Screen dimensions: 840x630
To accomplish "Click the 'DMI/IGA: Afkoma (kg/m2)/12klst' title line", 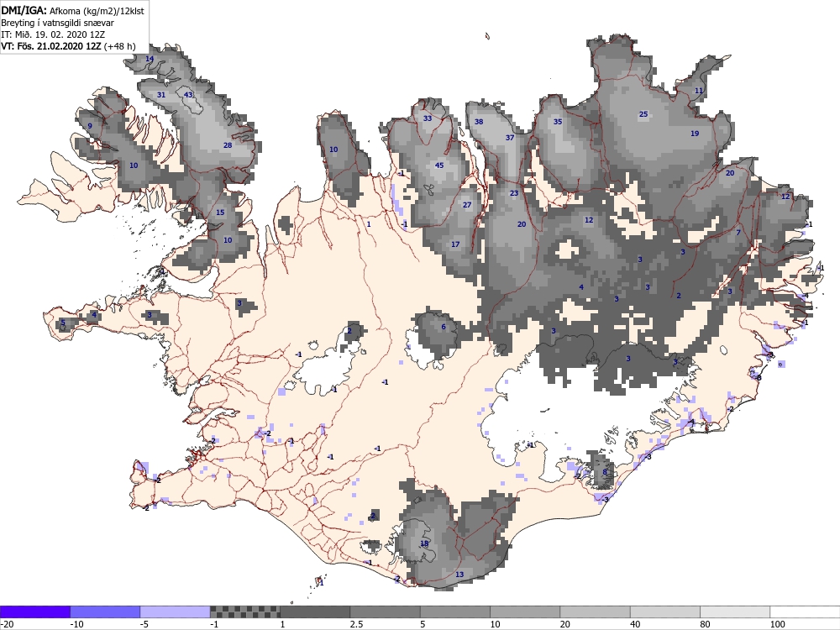I will [x=72, y=11].
